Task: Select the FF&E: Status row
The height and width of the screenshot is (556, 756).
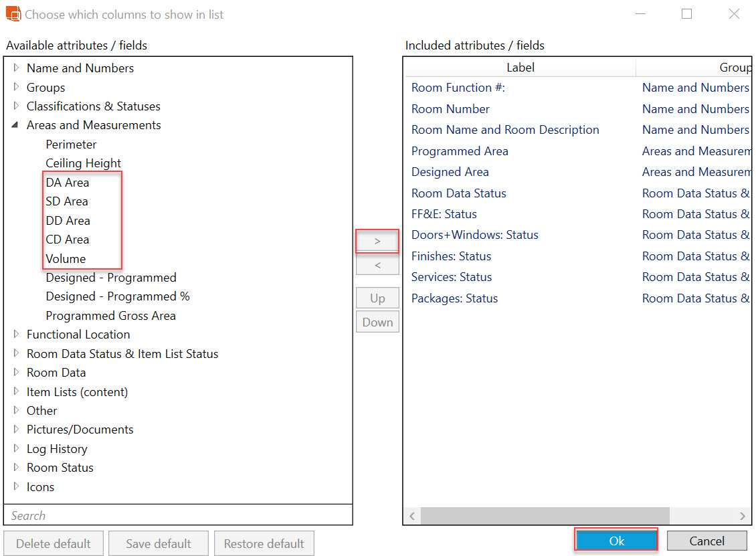Action: click(x=444, y=214)
